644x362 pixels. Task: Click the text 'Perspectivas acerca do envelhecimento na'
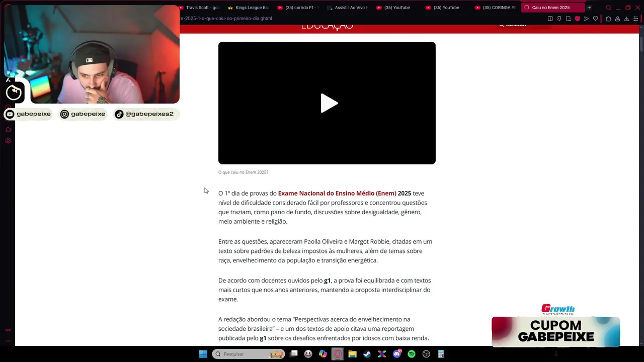(x=352, y=319)
